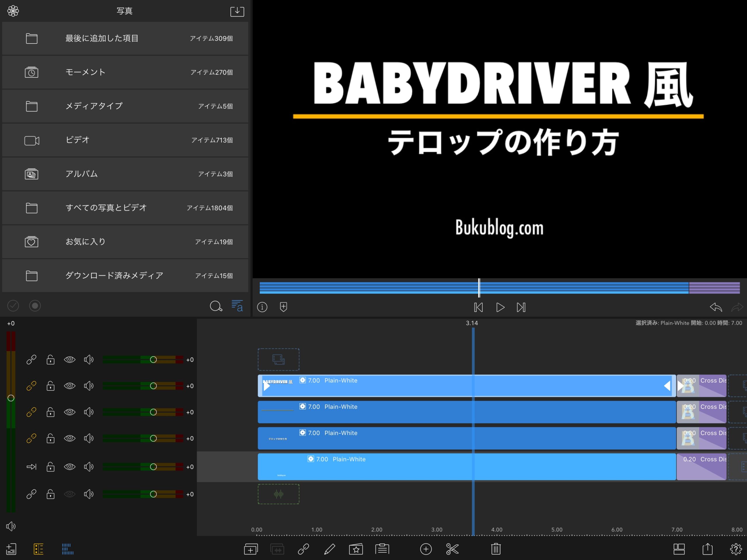Tap the checkmark select icon in library
This screenshot has height=560, width=747.
click(x=13, y=306)
